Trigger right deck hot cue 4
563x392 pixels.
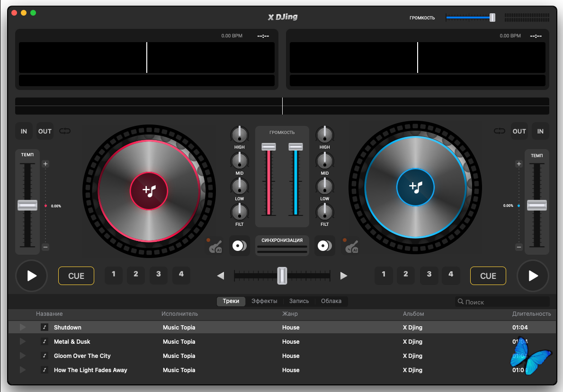point(451,276)
